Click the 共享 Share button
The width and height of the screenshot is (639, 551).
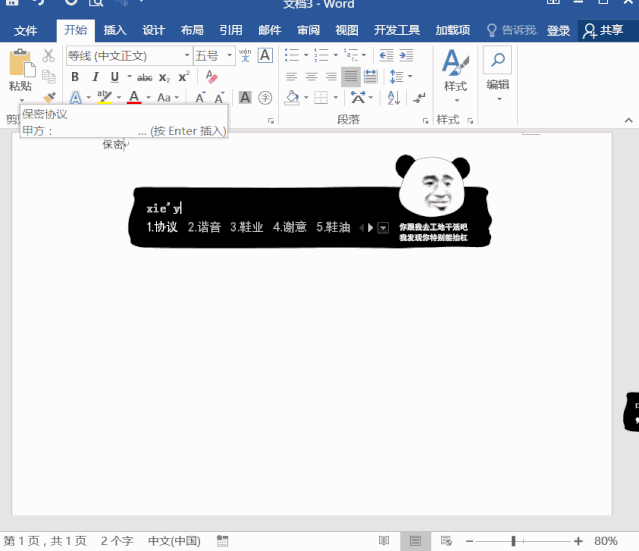click(604, 31)
